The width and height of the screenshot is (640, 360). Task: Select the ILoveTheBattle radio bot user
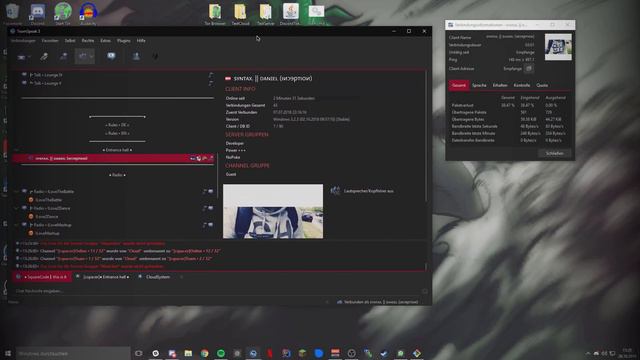click(x=49, y=200)
